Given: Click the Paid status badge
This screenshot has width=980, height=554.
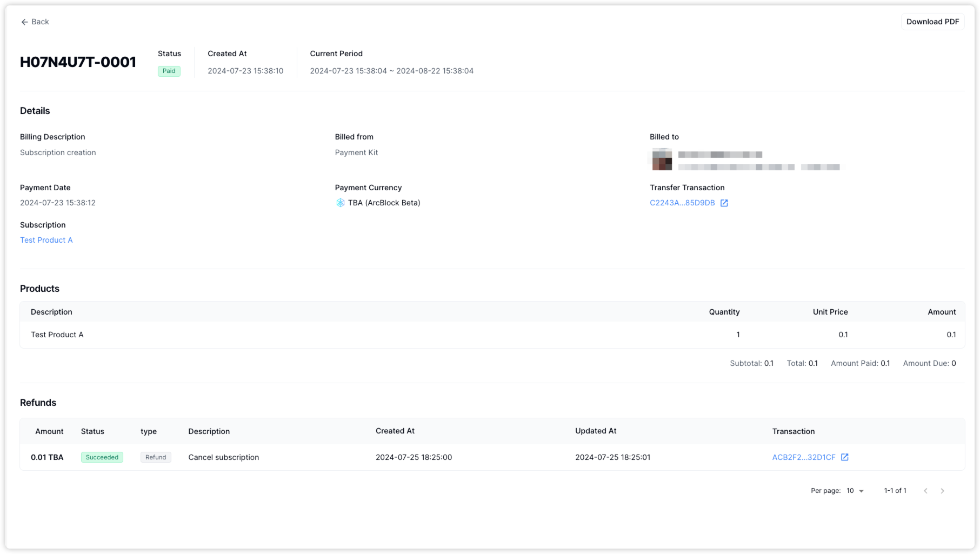Looking at the screenshot, I should pyautogui.click(x=169, y=71).
